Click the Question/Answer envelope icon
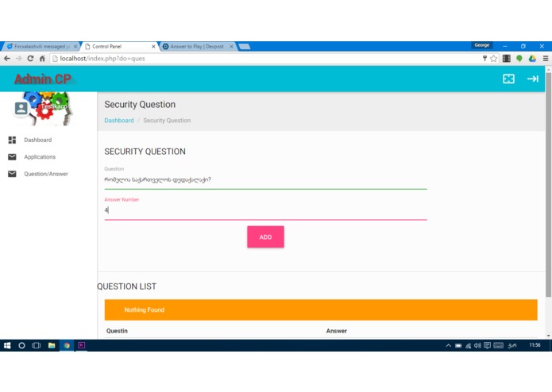 point(12,174)
